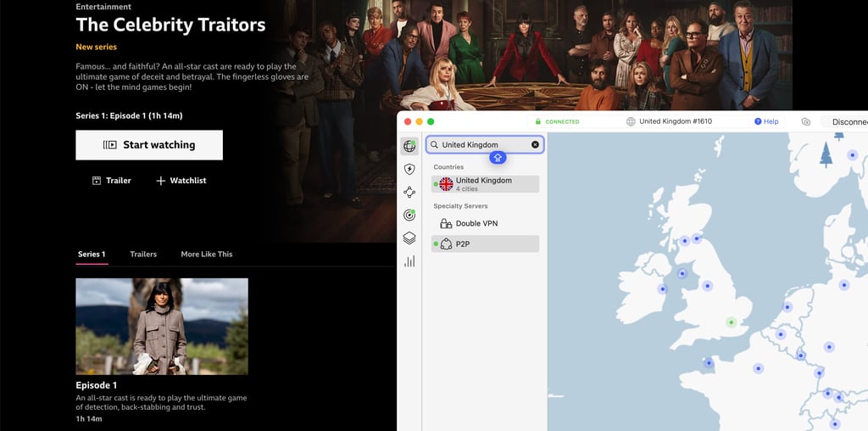Open the bar chart statistics icon
868x431 pixels.
click(409, 261)
